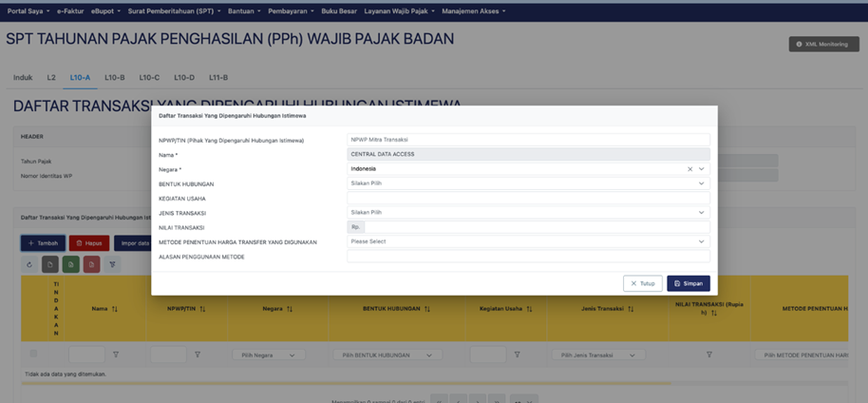Click the red PDF export icon
This screenshot has width=868, height=403.
tap(91, 264)
